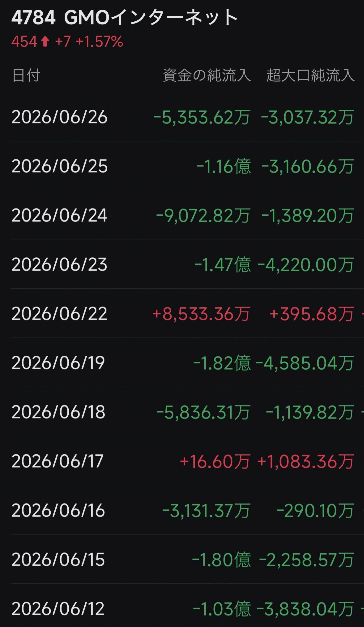
Task: Click the -4,220.00万 large-order value
Action: coord(306,265)
